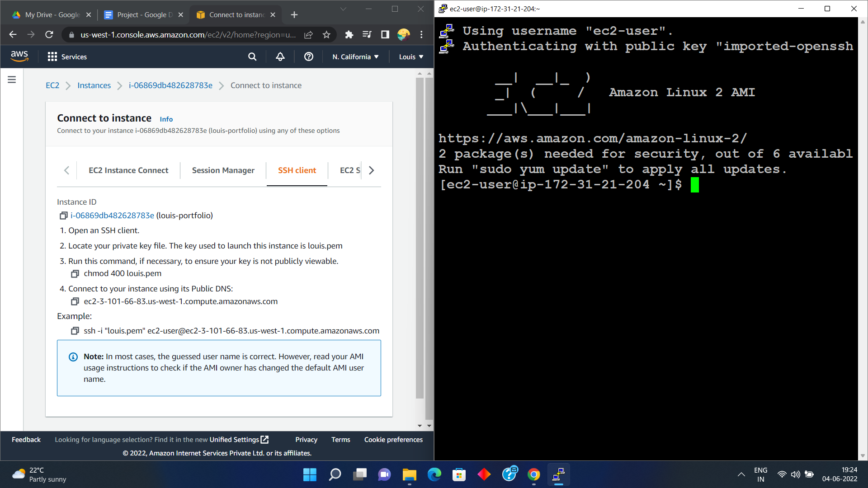This screenshot has width=868, height=488.
Task: Select the EC2 Instance Connect tab
Action: coord(129,170)
